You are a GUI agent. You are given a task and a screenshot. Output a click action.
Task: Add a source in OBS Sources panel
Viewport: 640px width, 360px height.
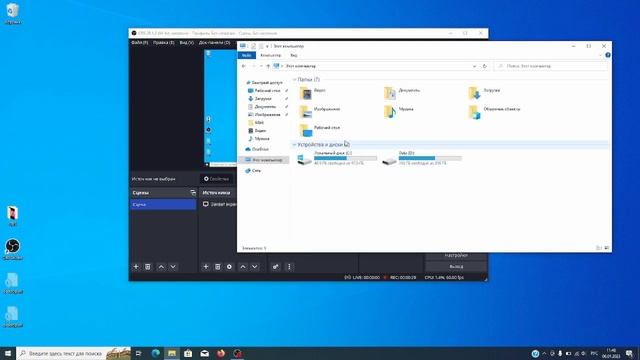pos(206,267)
